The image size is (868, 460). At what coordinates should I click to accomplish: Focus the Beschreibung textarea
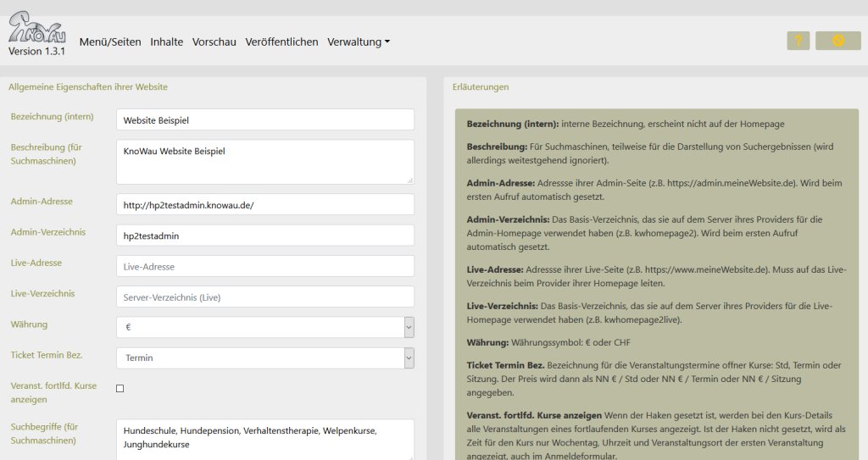click(x=264, y=161)
